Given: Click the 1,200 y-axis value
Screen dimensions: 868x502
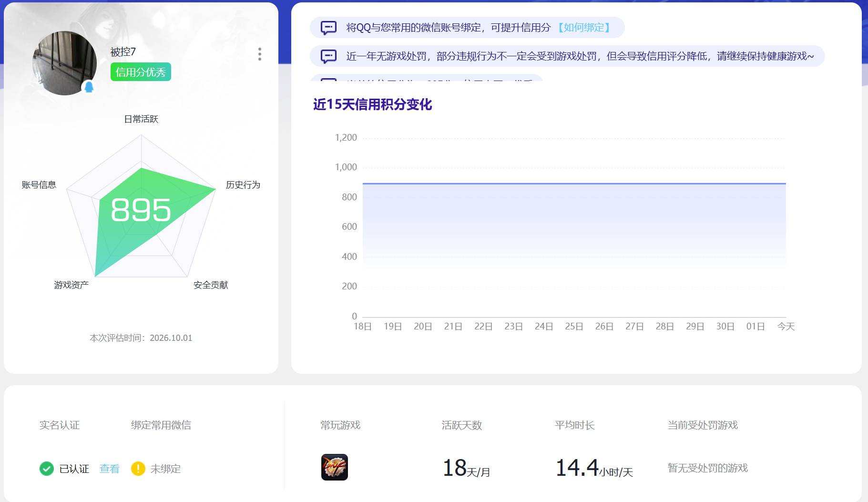Looking at the screenshot, I should click(346, 138).
